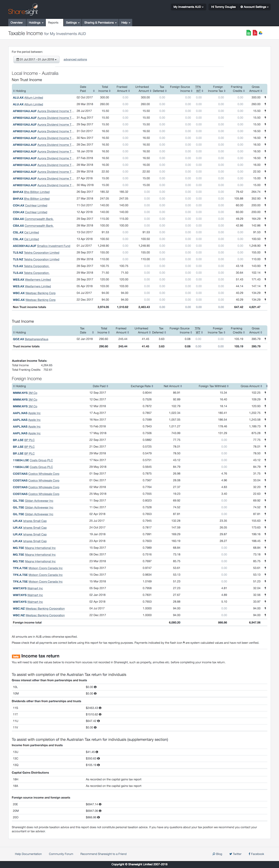
Task: Click info icon next to 11U $647.42
Action: tap(98, 721)
